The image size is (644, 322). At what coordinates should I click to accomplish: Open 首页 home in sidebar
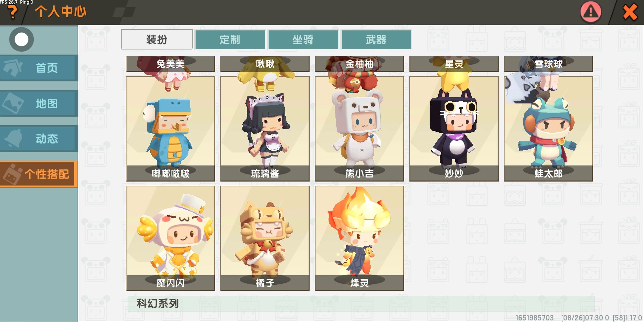[x=39, y=68]
